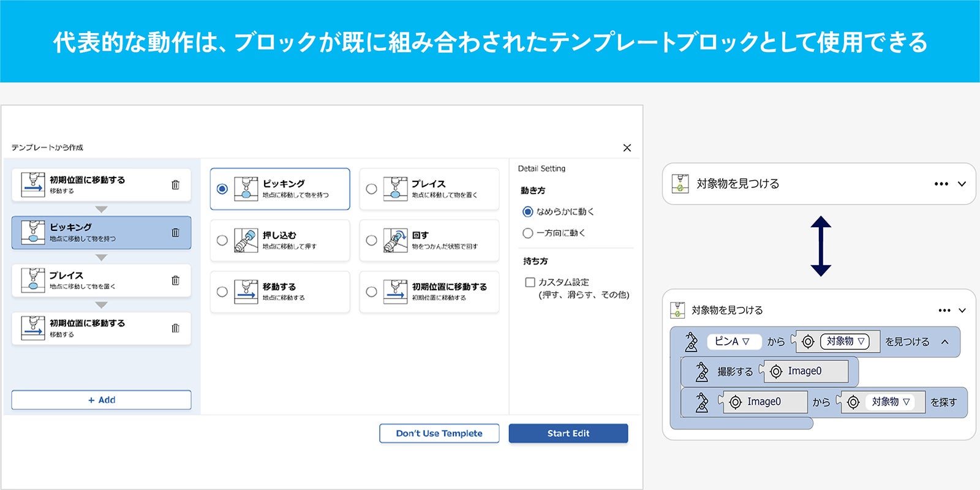Click the robot arm icon beside 撮影する
Image resolution: width=980 pixels, height=490 pixels.
tap(702, 372)
